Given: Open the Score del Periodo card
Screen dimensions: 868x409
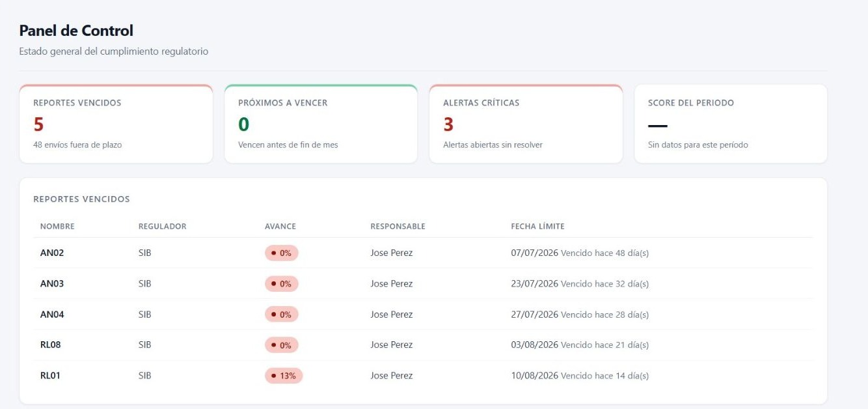Looking at the screenshot, I should pos(731,124).
